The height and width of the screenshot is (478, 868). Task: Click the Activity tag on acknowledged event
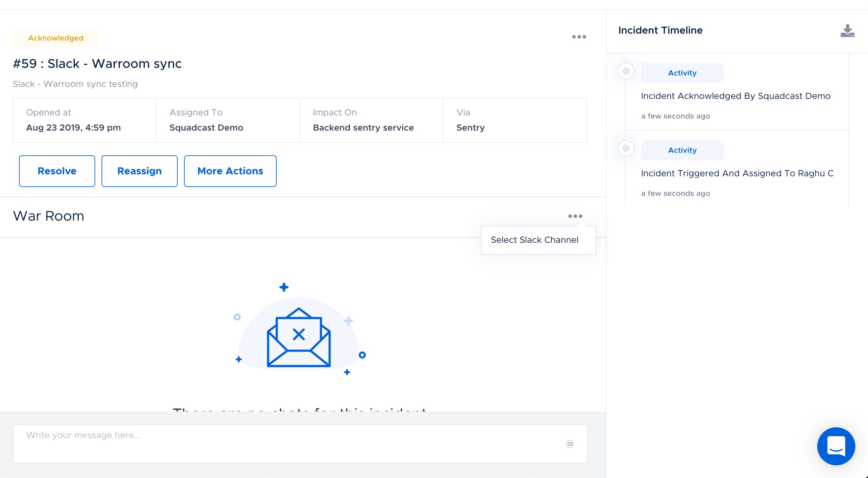coord(682,73)
